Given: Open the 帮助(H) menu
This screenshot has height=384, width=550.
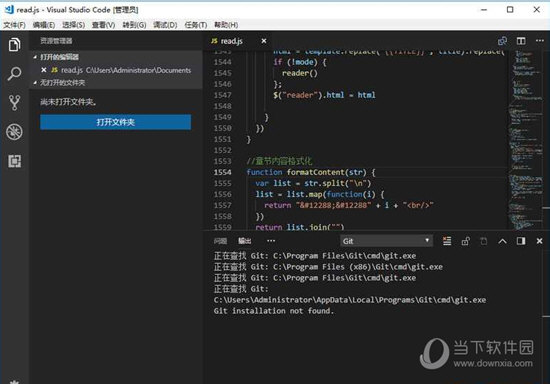Looking at the screenshot, I should 226,25.
